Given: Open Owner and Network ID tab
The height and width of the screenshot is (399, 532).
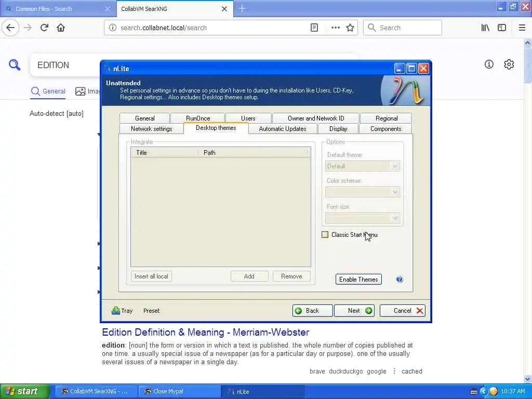Looking at the screenshot, I should (x=316, y=118).
